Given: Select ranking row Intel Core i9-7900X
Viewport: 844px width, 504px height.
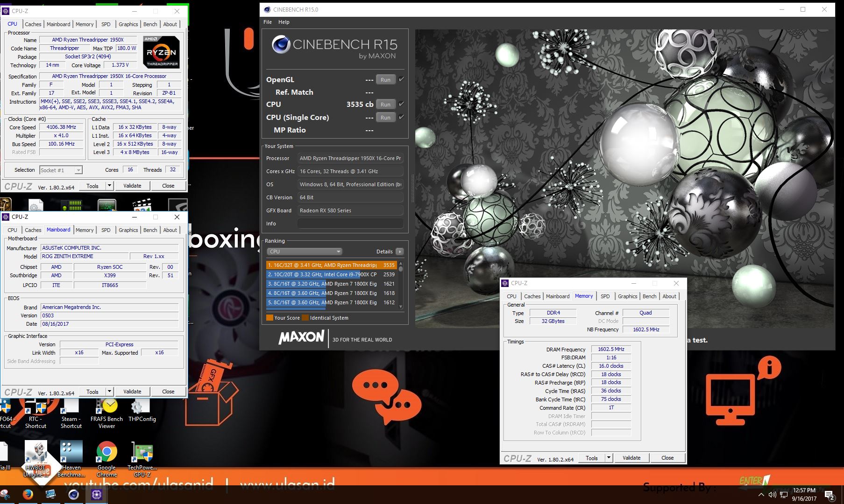Looking at the screenshot, I should pyautogui.click(x=332, y=274).
